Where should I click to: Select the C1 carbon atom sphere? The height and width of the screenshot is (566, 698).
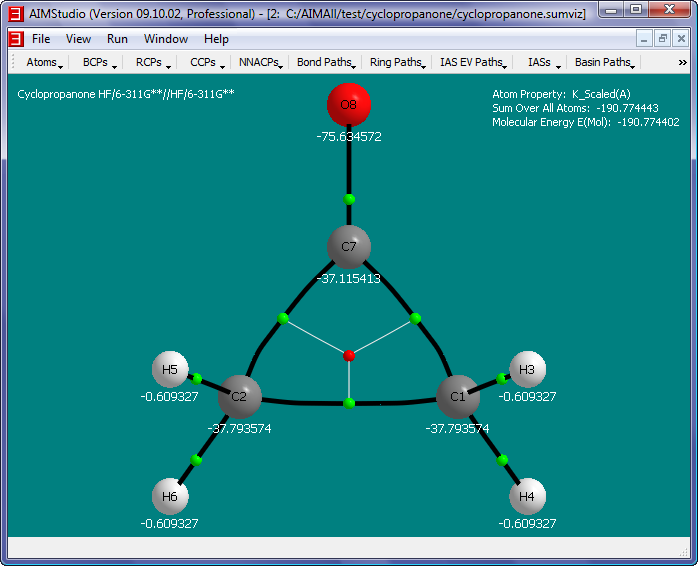[x=458, y=397]
